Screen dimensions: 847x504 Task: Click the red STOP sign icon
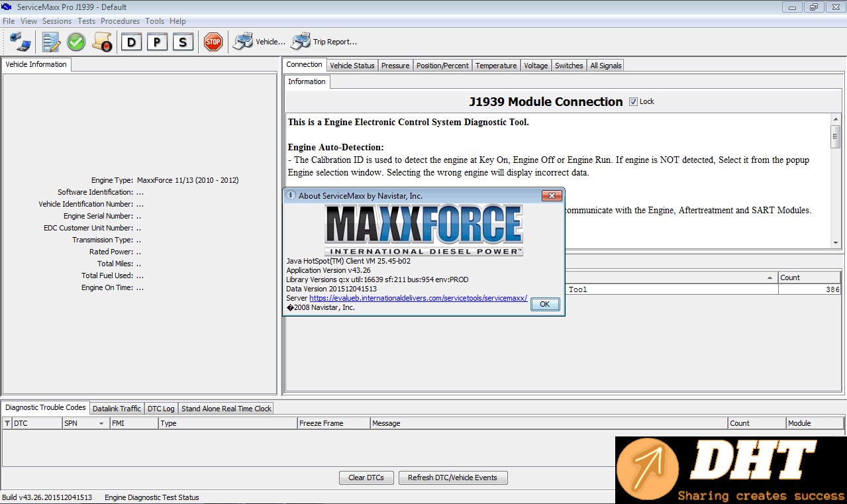213,42
